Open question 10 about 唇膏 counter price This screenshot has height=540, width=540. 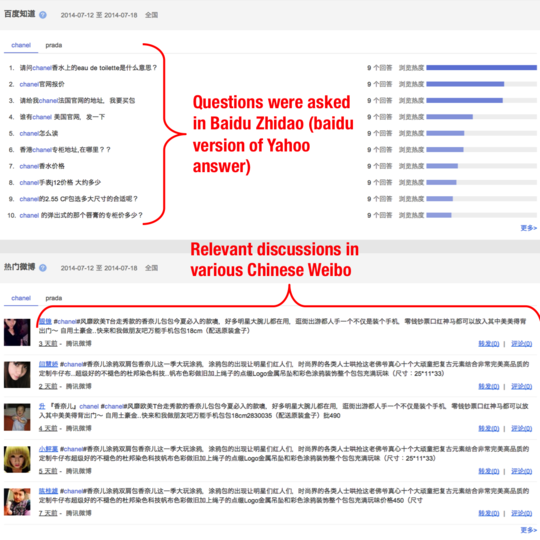81,215
